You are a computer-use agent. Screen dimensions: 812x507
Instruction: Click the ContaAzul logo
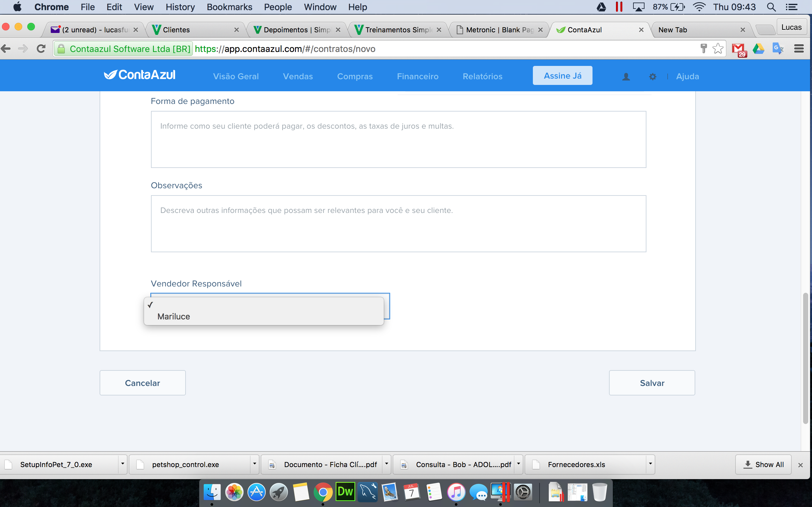pyautogui.click(x=140, y=75)
